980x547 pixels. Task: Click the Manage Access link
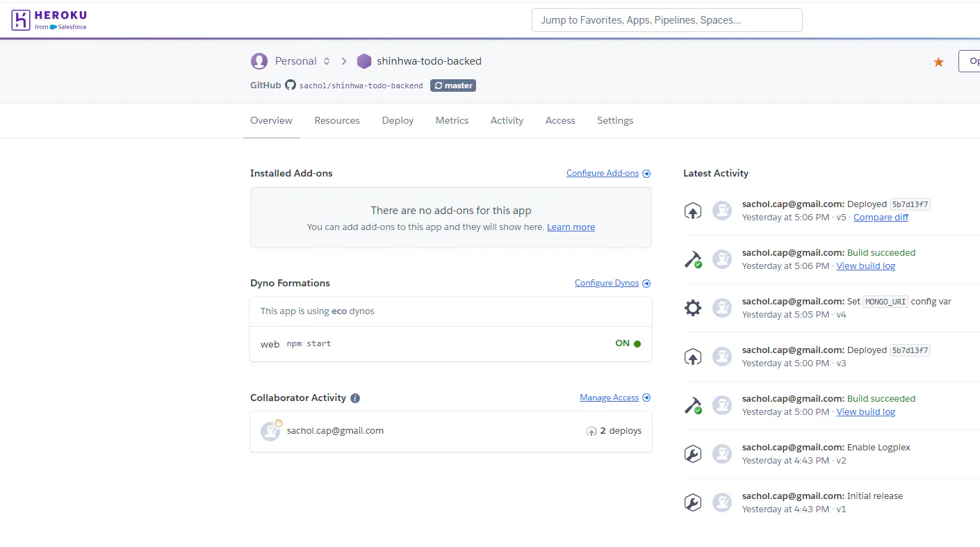[x=615, y=398]
